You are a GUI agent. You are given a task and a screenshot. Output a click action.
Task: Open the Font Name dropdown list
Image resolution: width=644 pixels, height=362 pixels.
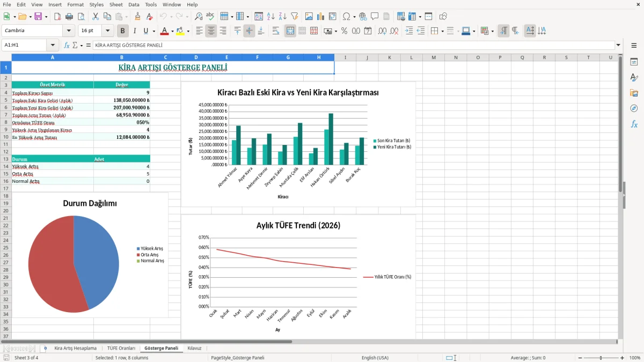(69, 31)
